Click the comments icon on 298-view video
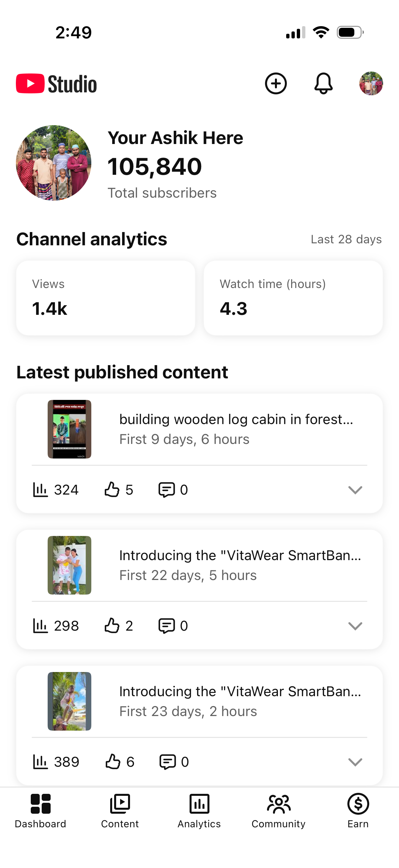 pos(167,626)
